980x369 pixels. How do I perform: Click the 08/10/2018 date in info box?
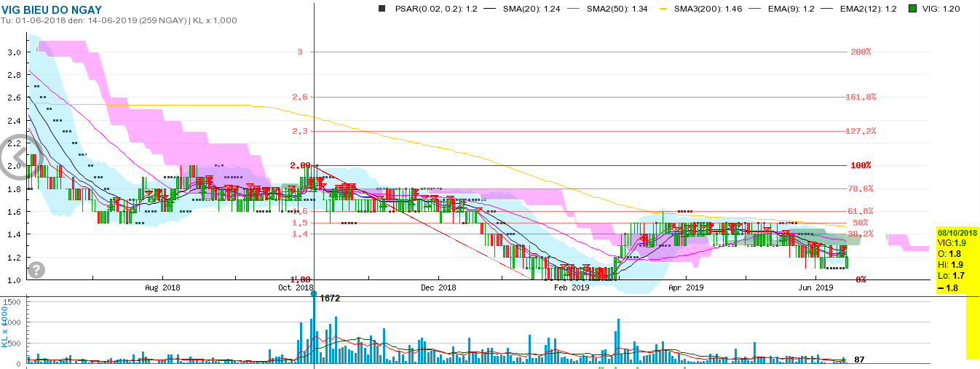pyautogui.click(x=957, y=232)
